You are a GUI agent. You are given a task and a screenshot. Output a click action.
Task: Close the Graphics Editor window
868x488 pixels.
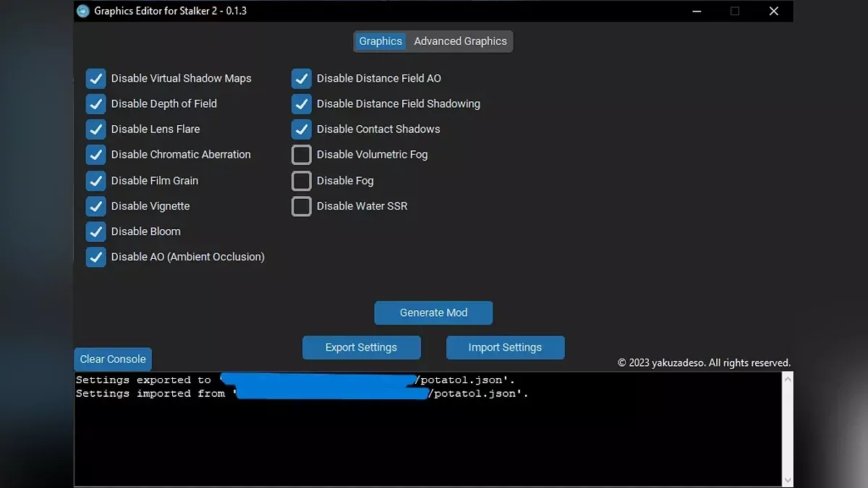[x=773, y=11]
